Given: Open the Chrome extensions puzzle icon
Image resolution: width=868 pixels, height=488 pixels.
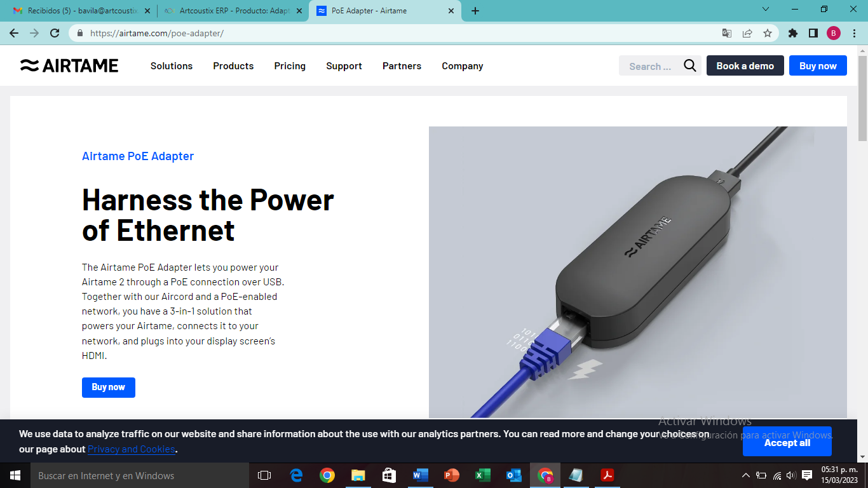Looking at the screenshot, I should [x=792, y=33].
